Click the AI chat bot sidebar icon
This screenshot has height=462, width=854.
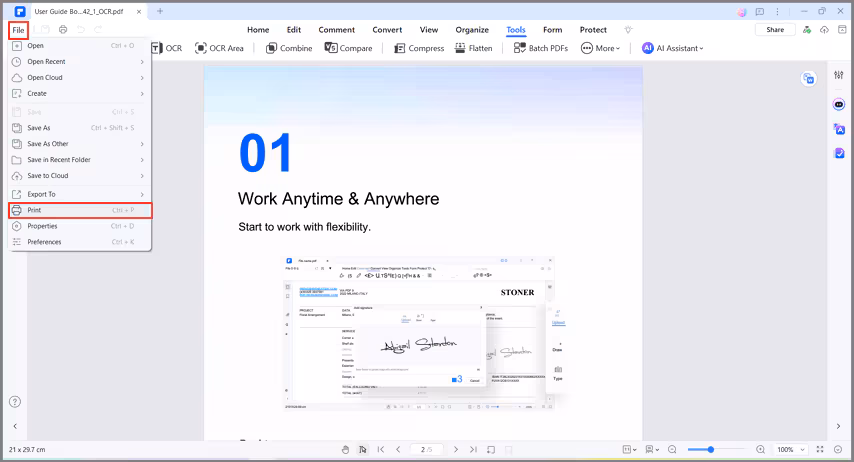pos(839,104)
